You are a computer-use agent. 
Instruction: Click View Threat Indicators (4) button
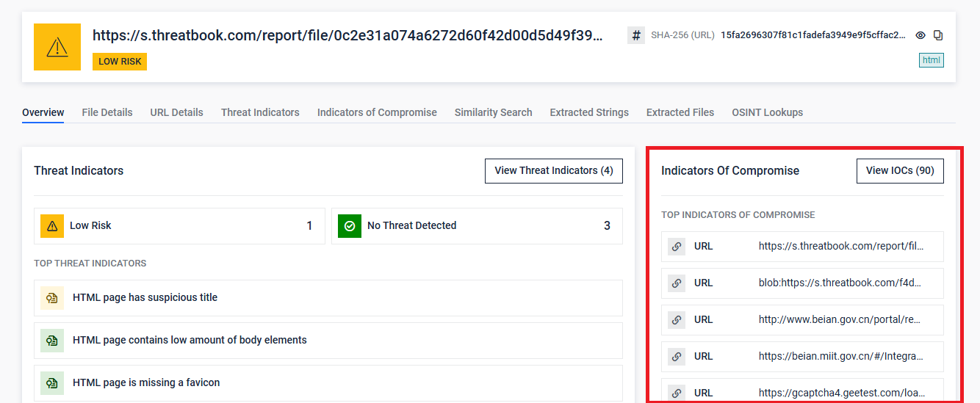coord(553,170)
